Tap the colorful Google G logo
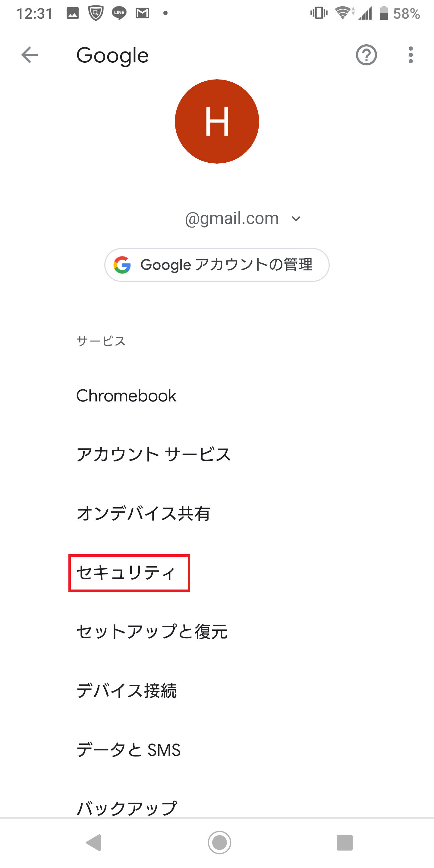This screenshot has height=868, width=434. pyautogui.click(x=122, y=265)
